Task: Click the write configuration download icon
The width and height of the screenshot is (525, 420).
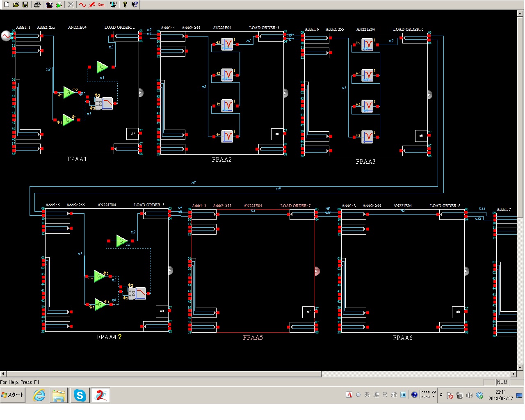Action: point(113,5)
